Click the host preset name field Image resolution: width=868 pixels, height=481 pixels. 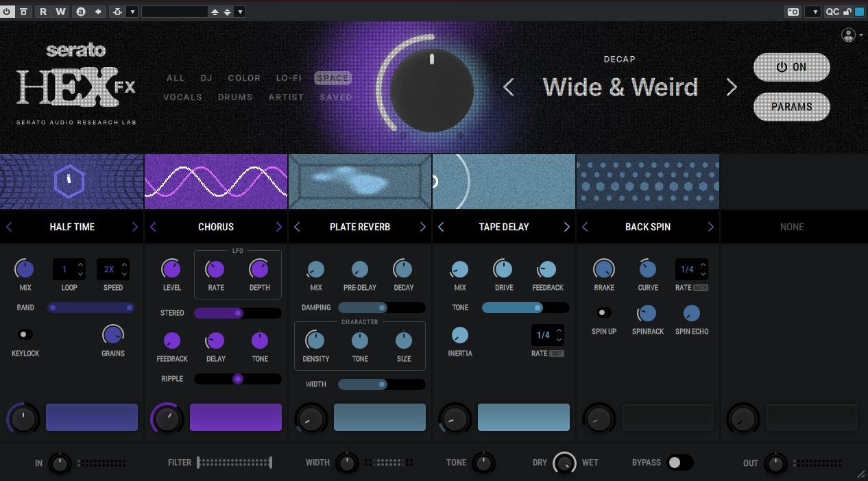[x=174, y=12]
